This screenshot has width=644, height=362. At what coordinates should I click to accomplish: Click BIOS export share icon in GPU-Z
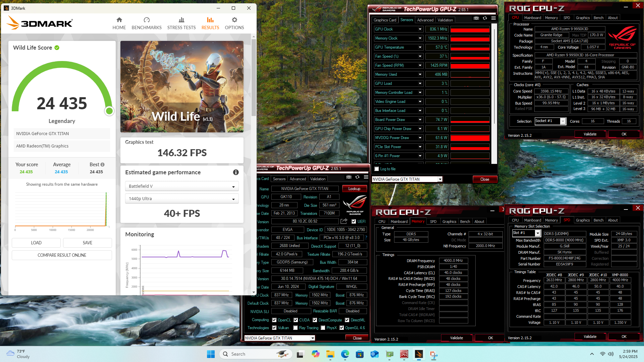coord(344,221)
